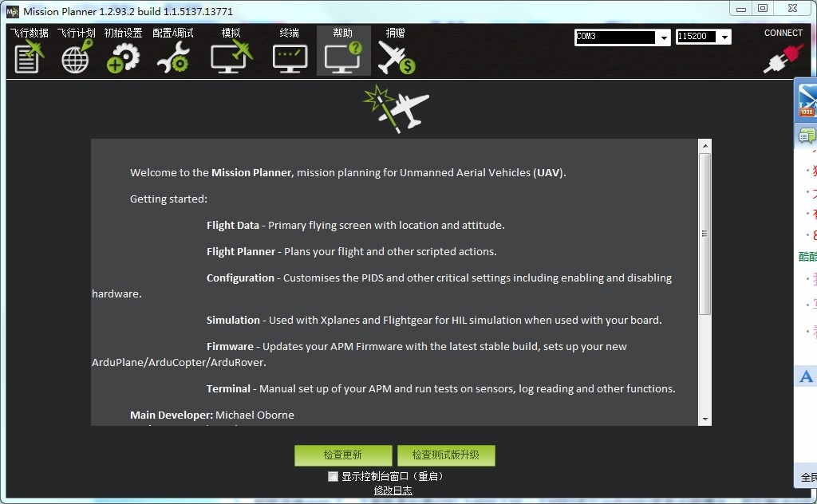Maximize the Mission Planner window

coord(763,8)
